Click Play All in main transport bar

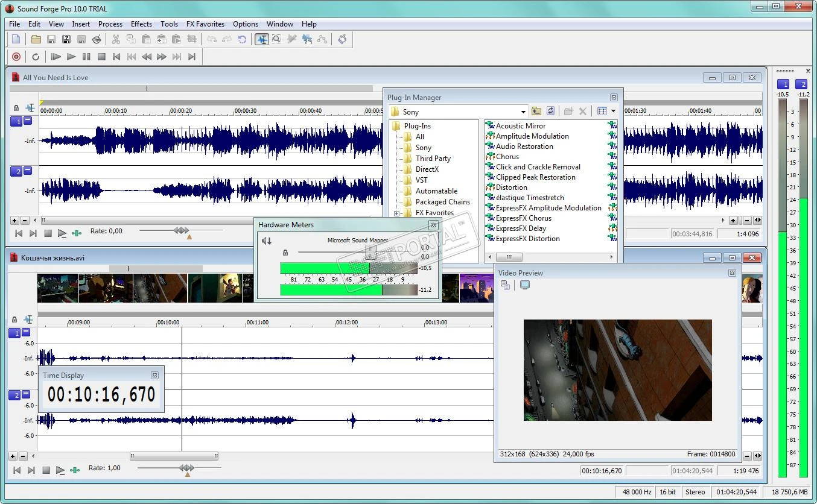coord(56,57)
